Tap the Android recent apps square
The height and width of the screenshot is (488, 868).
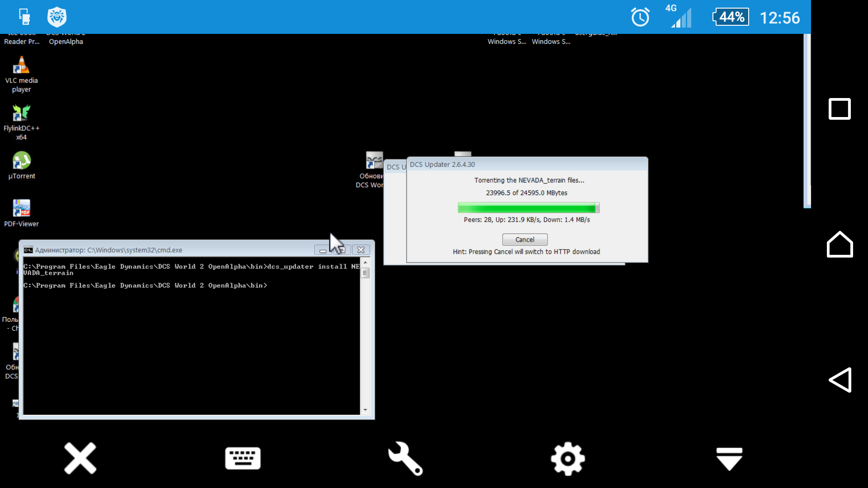pos(840,109)
